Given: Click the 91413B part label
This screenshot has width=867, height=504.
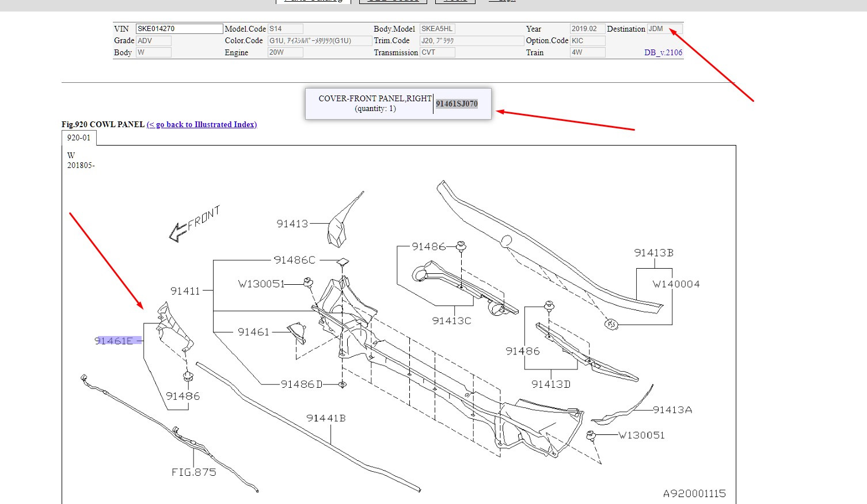Looking at the screenshot, I should coord(653,253).
